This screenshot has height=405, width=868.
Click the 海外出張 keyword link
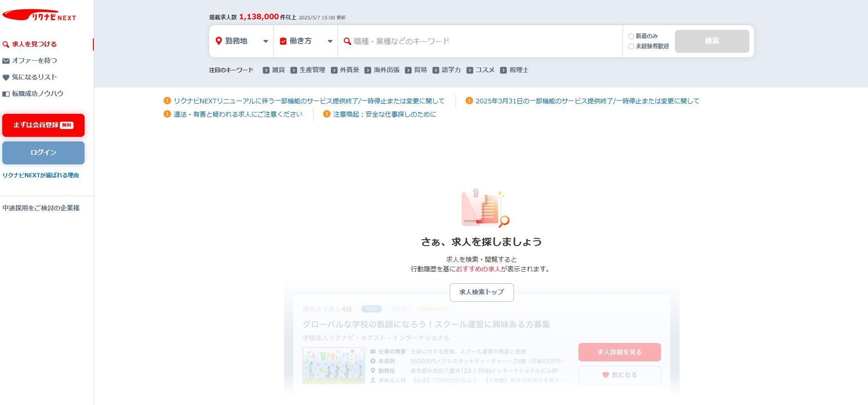pos(386,70)
